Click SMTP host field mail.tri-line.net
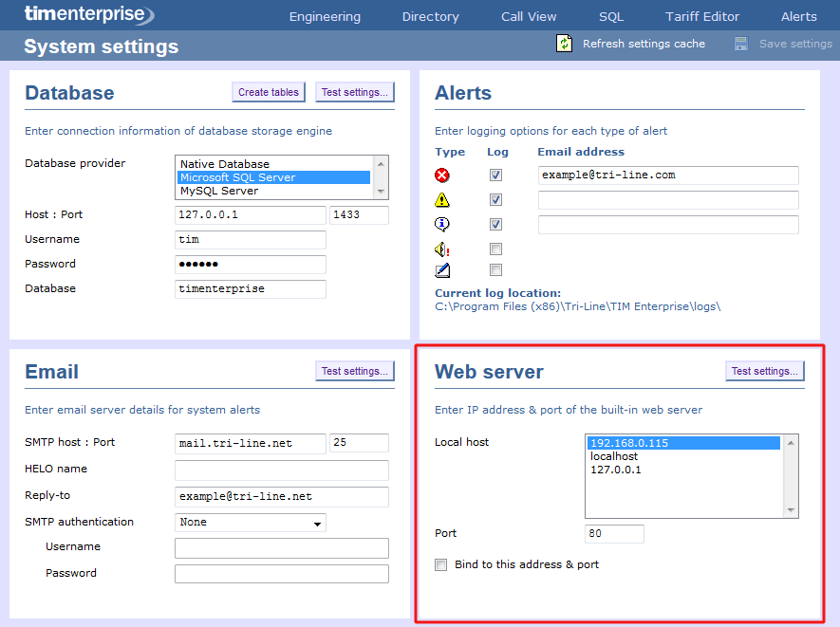Viewport: 840px width, 627px height. click(x=251, y=443)
